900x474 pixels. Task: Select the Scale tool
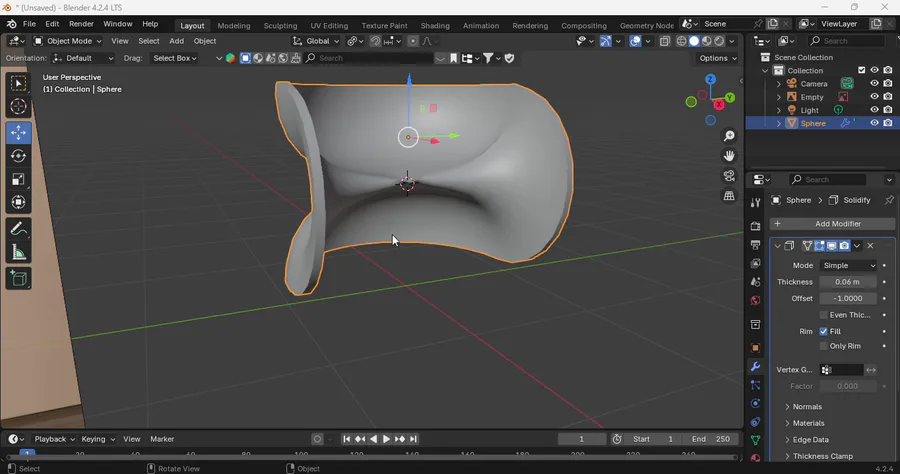pyautogui.click(x=18, y=180)
